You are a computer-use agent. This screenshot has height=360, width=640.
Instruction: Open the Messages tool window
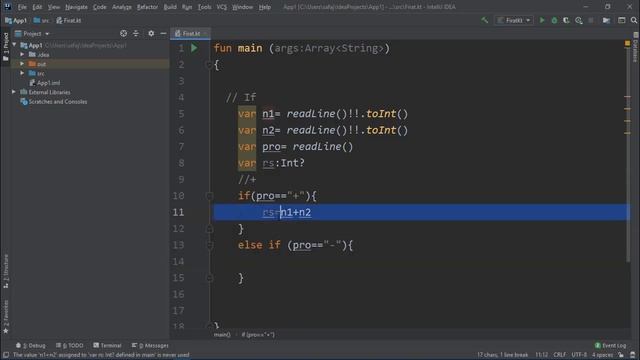tap(150, 345)
